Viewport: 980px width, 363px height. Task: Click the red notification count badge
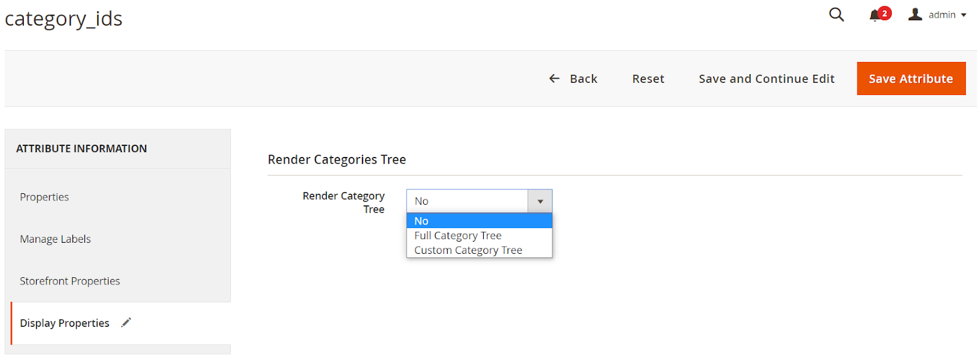click(x=884, y=13)
